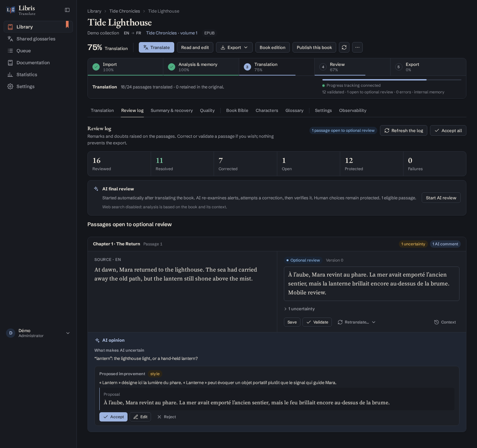Open the Quality tab
Image resolution: width=477 pixels, height=448 pixels.
point(207,111)
